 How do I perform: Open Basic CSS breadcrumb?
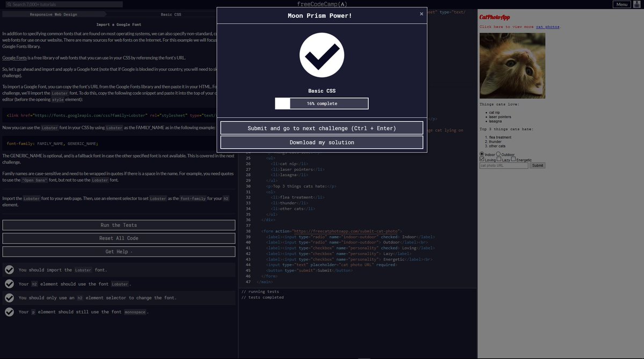pos(171,14)
